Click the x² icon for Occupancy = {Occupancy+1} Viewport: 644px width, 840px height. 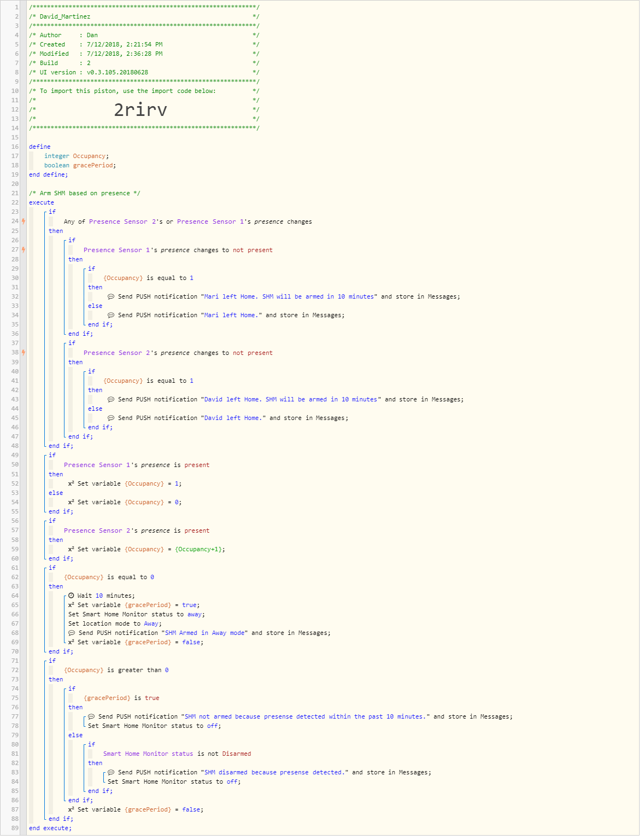click(71, 549)
